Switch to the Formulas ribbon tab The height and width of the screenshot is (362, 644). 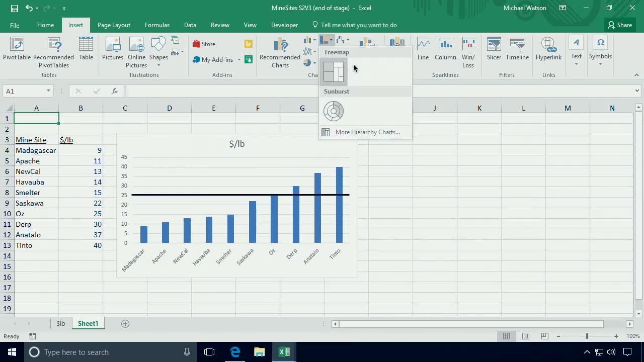(x=157, y=25)
